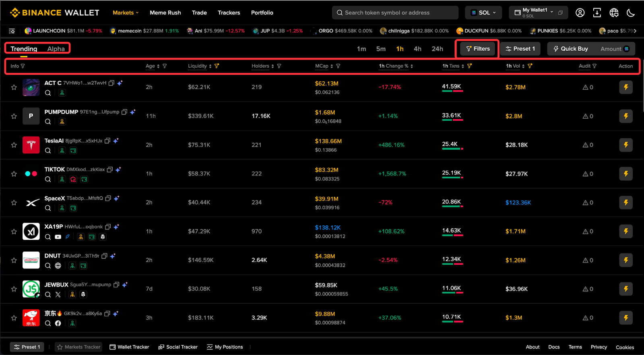Select the 24h timeframe
The image size is (644, 355).
[437, 49]
